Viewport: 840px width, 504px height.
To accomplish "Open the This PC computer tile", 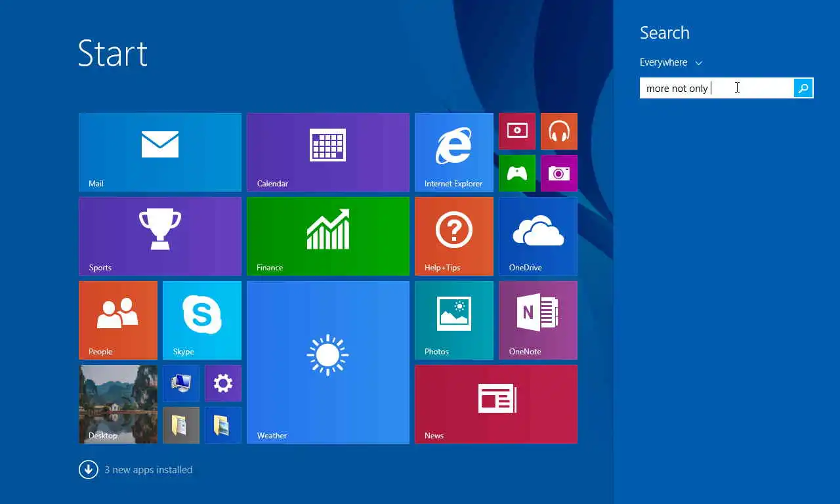I will tap(181, 383).
